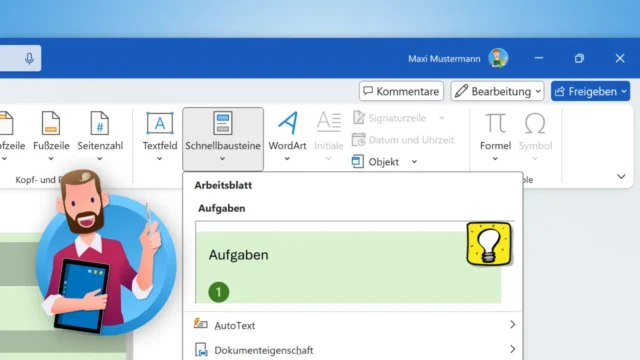Click the Dokumenteigenschaft menu icon
640x360 pixels.
tap(201, 350)
